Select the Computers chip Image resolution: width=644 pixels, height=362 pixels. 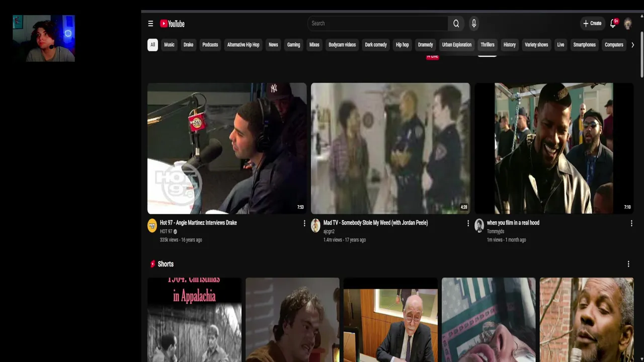[x=614, y=45]
